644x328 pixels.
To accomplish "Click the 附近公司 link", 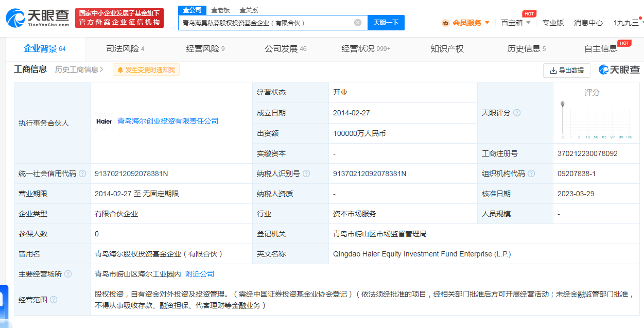I will pos(200,273).
